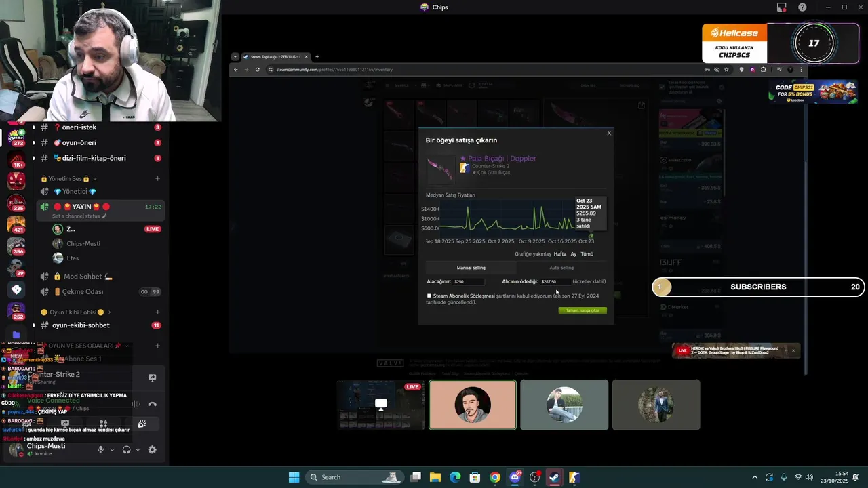The height and width of the screenshot is (488, 868).
Task: Open the Discord server with 421 badge
Action: click(16, 224)
